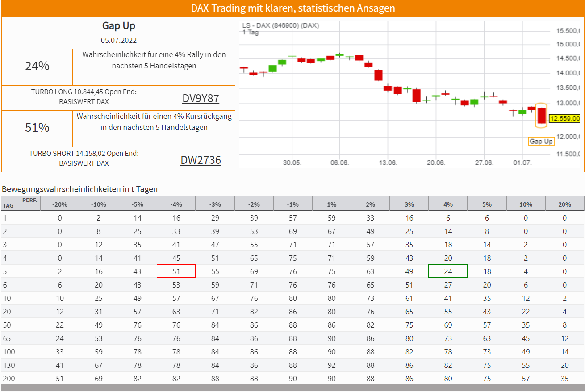Click the positive 1% column header
Image resolution: width=585 pixels, height=392 pixels.
point(332,204)
